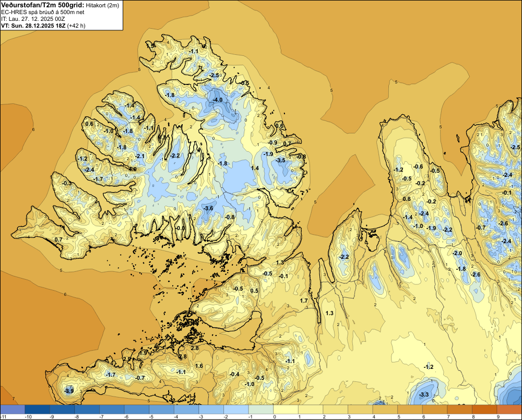The height and width of the screenshot is (420, 522).
Task: Select the legend swatch between -1 and 0
Action: [261, 410]
